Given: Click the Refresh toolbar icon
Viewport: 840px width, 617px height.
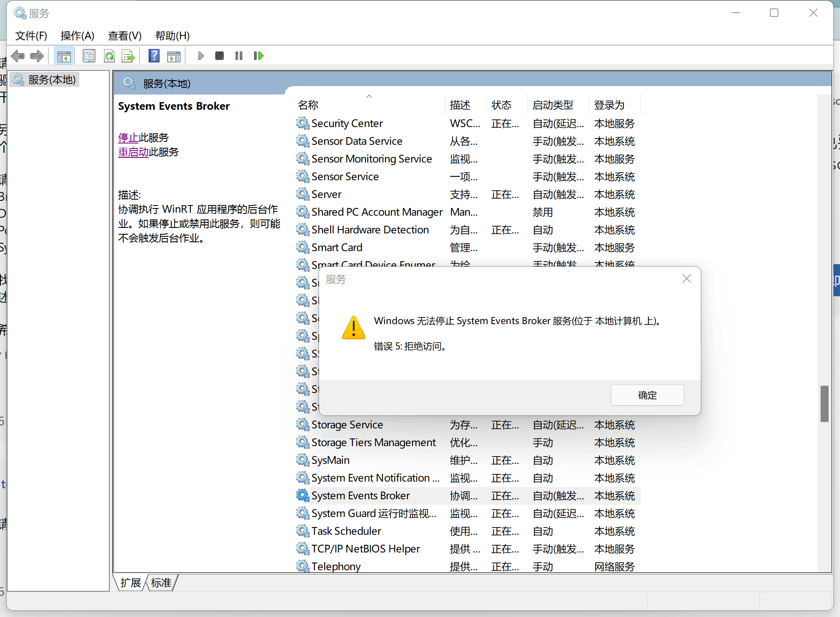Looking at the screenshot, I should click(109, 56).
